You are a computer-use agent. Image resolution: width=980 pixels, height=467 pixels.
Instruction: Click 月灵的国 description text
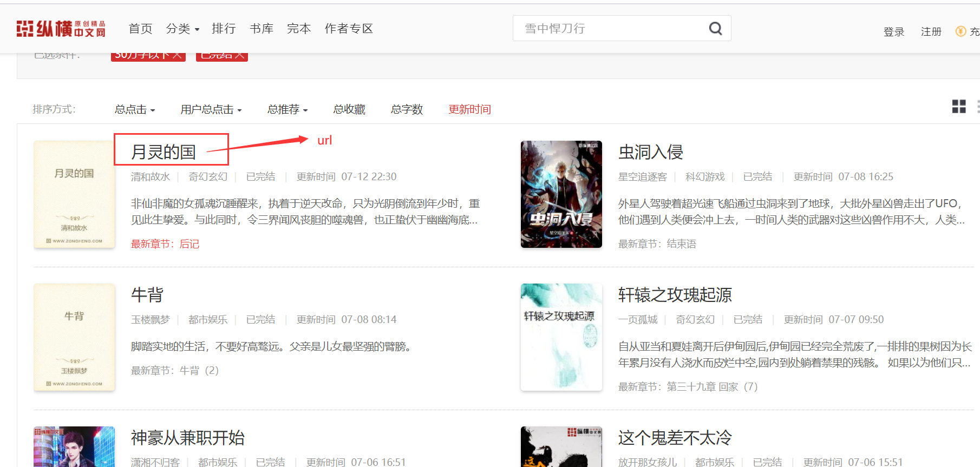tap(305, 212)
